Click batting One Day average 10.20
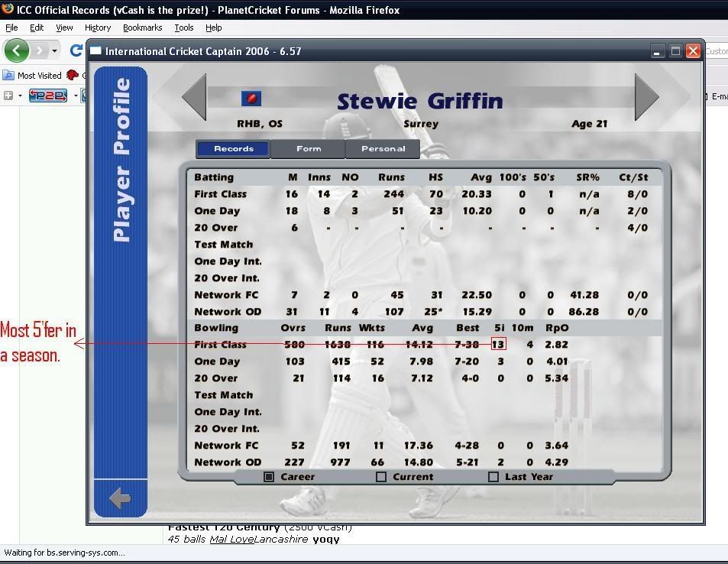 477,210
